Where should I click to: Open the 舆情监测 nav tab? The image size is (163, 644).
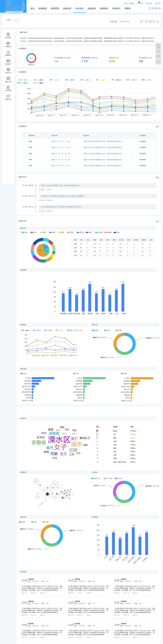(x=43, y=8)
